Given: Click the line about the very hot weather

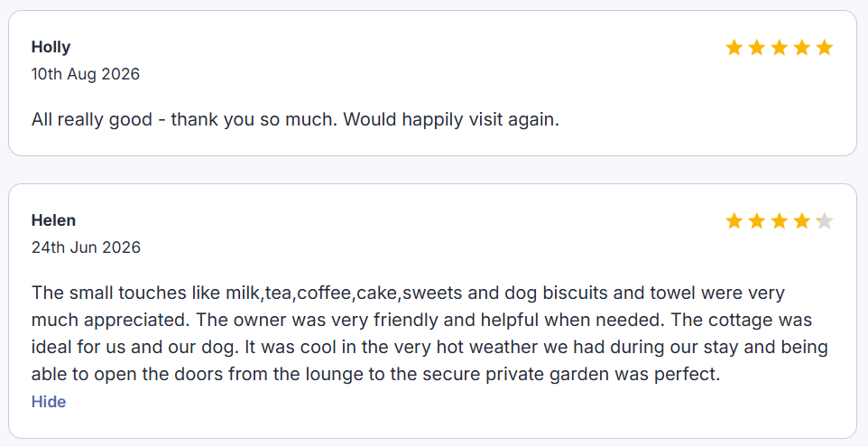Looking at the screenshot, I should [429, 348].
